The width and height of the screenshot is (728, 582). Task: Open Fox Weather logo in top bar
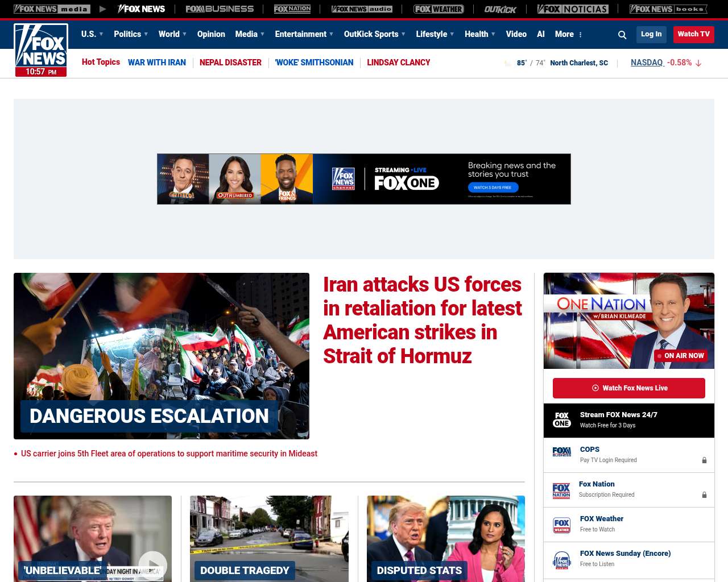pyautogui.click(x=439, y=9)
